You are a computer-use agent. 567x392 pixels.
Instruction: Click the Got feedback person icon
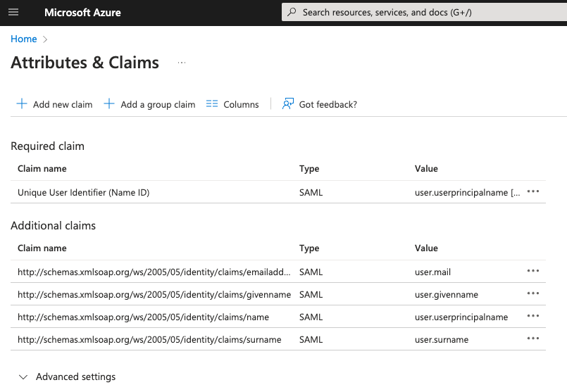pos(287,104)
